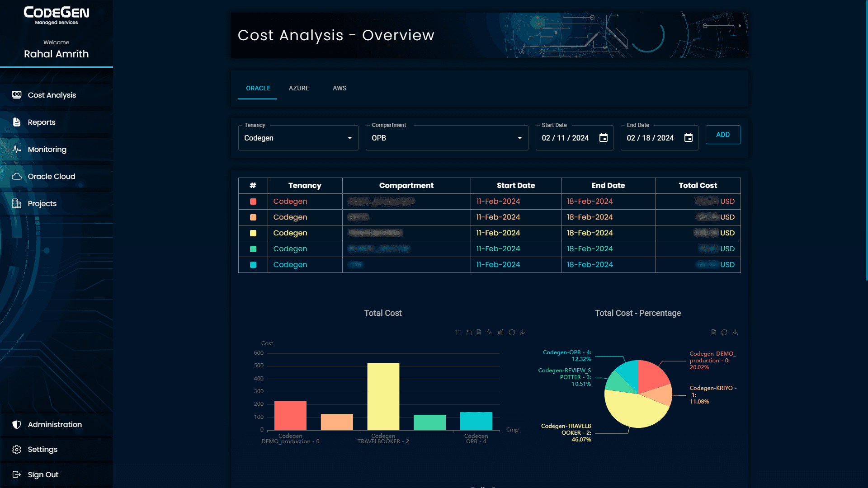Click the End Date column header

[x=608, y=186]
